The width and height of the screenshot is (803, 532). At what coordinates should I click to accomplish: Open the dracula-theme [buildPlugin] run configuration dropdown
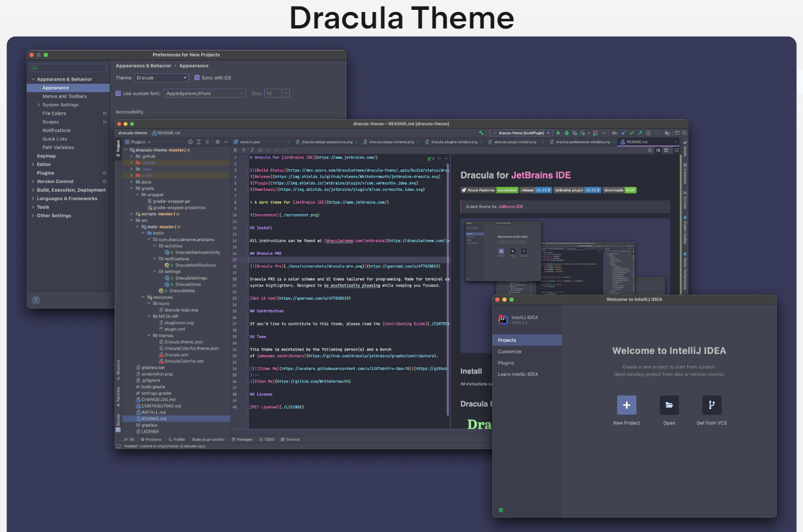(521, 133)
